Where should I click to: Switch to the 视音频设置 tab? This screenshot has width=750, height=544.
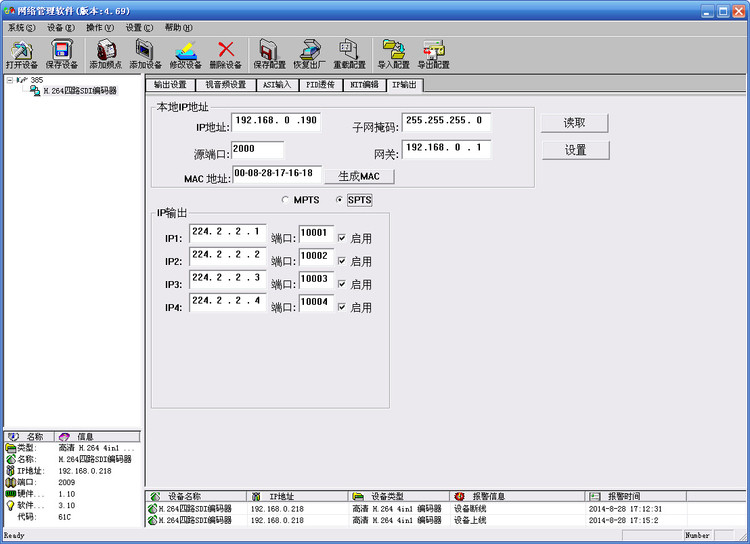click(x=225, y=85)
